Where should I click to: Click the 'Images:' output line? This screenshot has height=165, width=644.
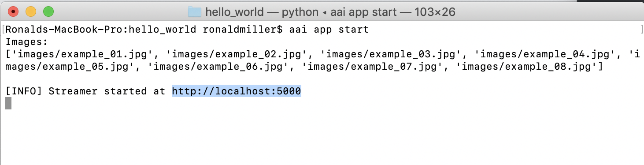(26, 42)
